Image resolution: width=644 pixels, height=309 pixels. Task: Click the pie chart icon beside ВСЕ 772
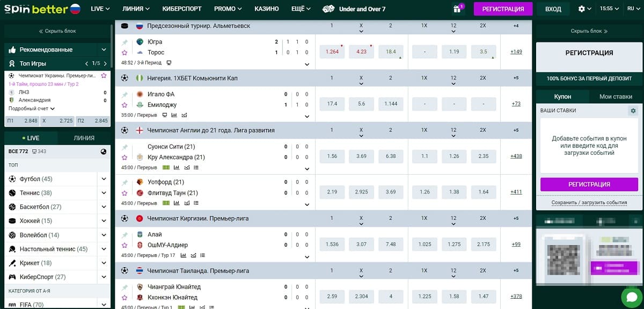[104, 152]
